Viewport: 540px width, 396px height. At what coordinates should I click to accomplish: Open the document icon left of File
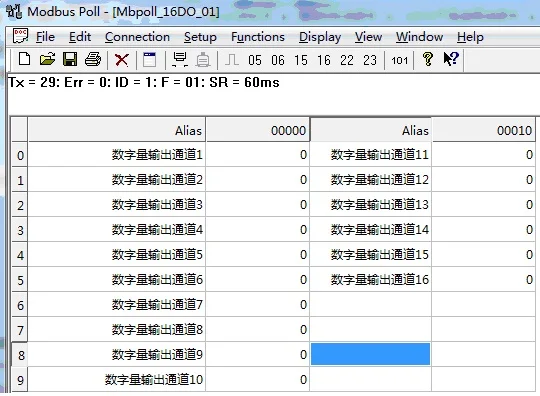tap(20, 36)
